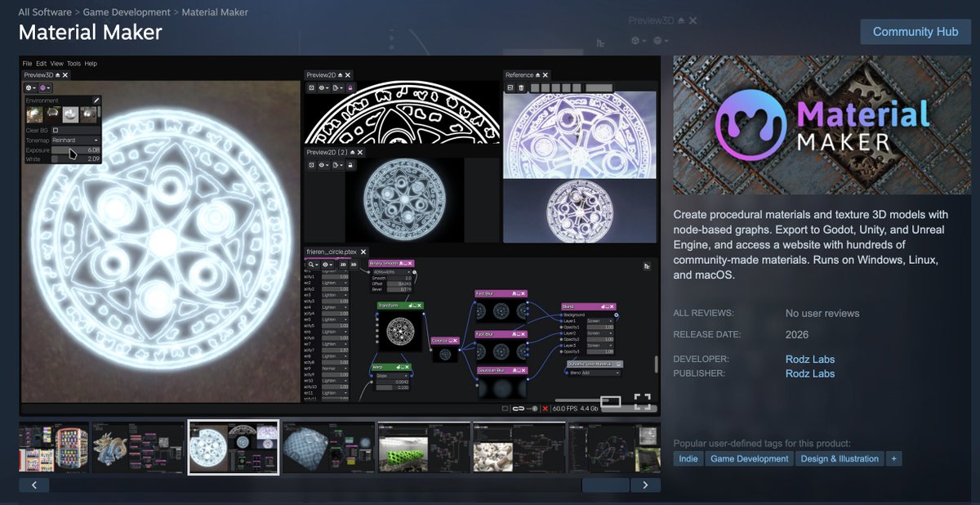980x505 pixels.
Task: Show next screenshots with right arrow
Action: coord(645,485)
